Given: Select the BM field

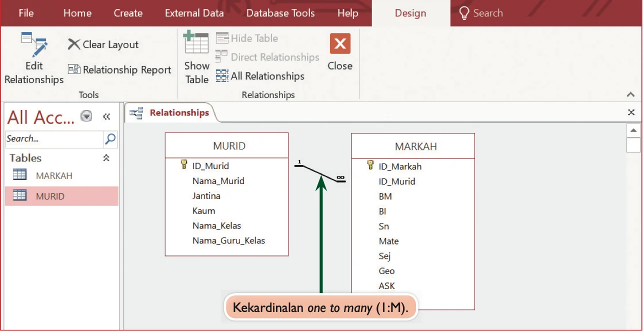Looking at the screenshot, I should (x=385, y=196).
